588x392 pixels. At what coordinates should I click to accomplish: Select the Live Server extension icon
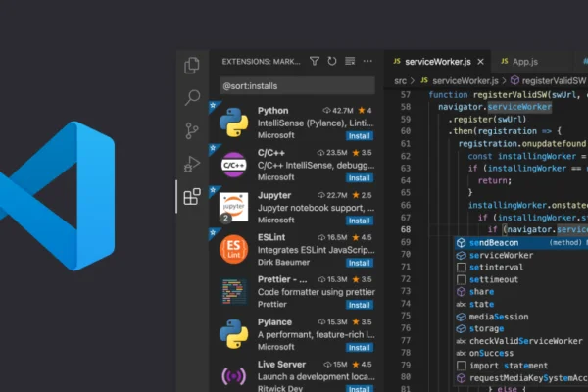(233, 376)
